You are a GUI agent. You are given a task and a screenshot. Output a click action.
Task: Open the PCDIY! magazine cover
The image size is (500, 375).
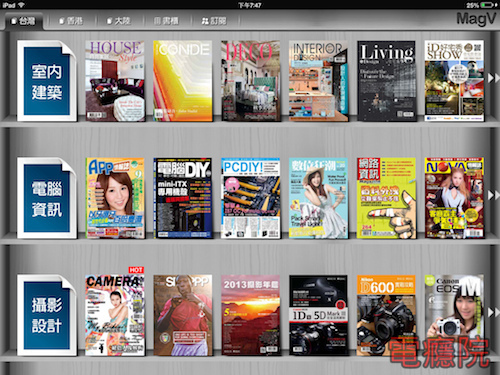point(251,198)
